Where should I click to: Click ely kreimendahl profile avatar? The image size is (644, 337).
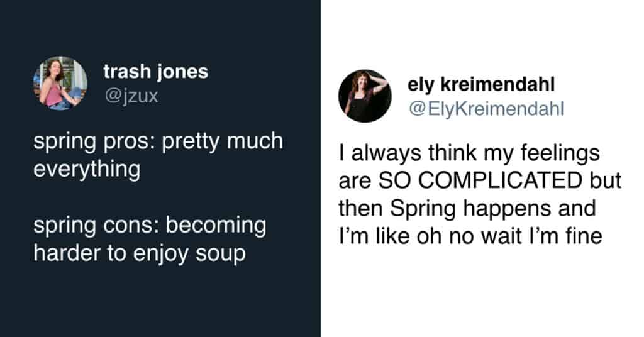coord(365,96)
